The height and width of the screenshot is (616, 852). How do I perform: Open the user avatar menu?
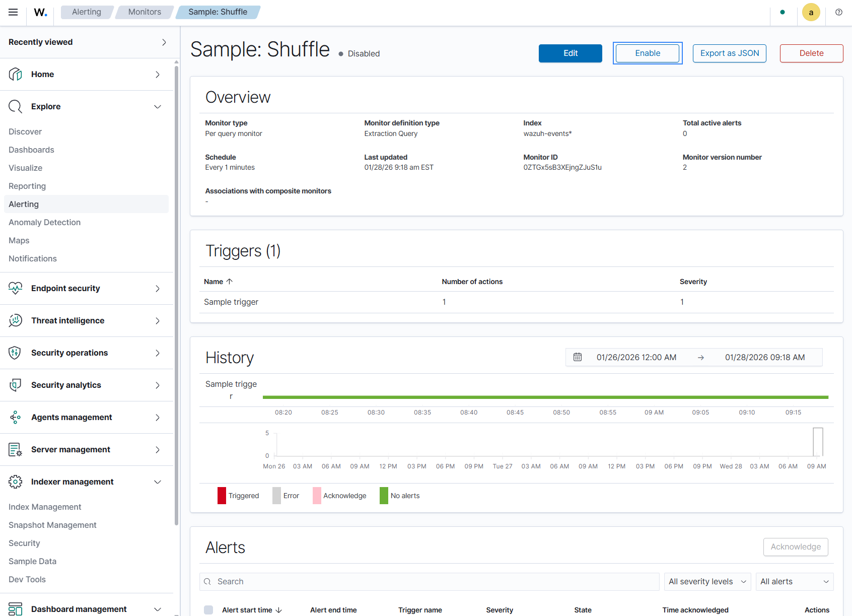click(811, 12)
